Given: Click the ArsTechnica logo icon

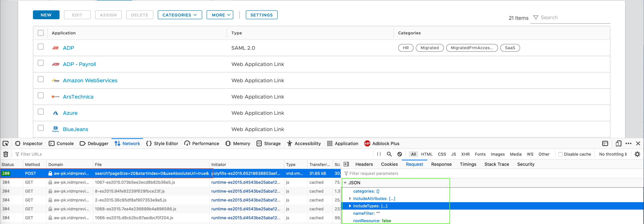Looking at the screenshot, I should point(55,97).
